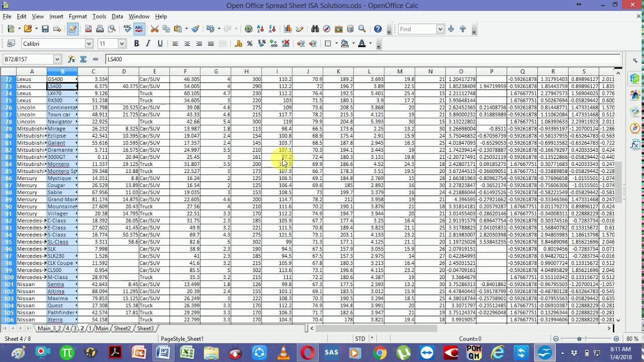
Task: Print the file directly
Action: (100, 29)
